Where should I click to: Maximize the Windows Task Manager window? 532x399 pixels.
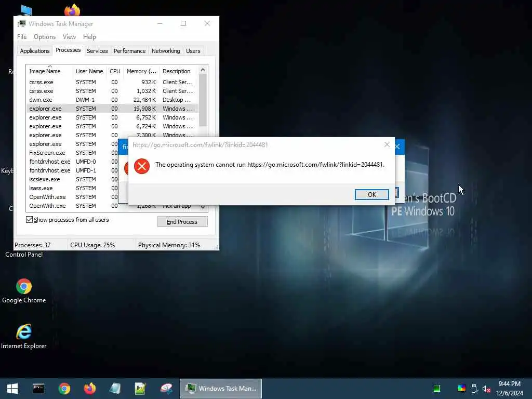[x=183, y=23]
